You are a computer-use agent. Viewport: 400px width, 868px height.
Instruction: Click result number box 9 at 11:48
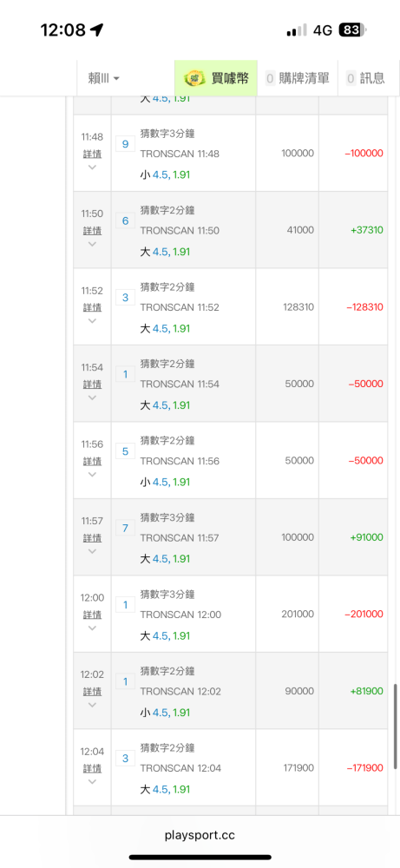(125, 144)
